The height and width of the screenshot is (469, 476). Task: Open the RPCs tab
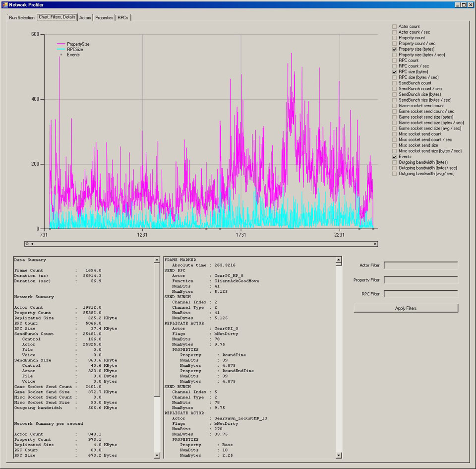pos(122,18)
